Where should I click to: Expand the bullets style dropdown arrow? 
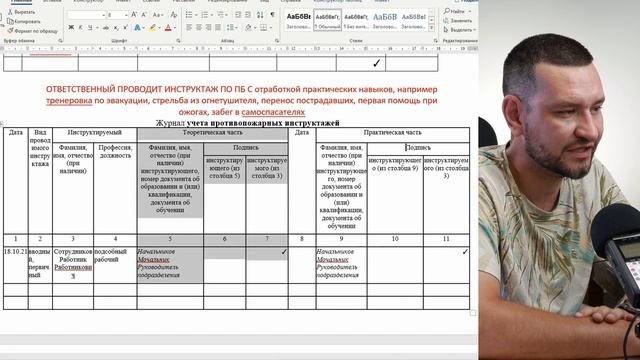(196, 15)
